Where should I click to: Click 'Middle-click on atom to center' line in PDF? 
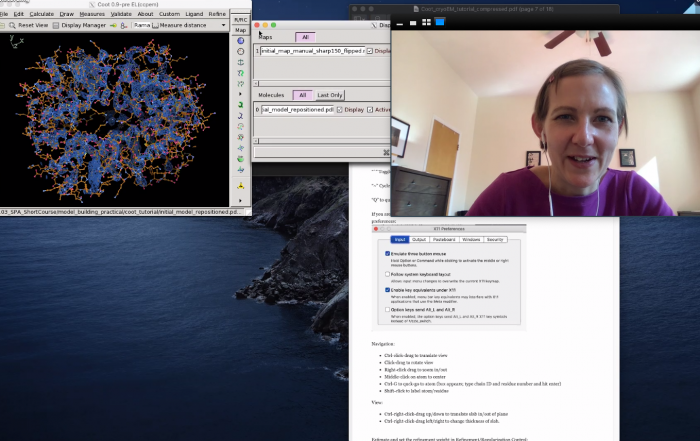click(x=415, y=377)
